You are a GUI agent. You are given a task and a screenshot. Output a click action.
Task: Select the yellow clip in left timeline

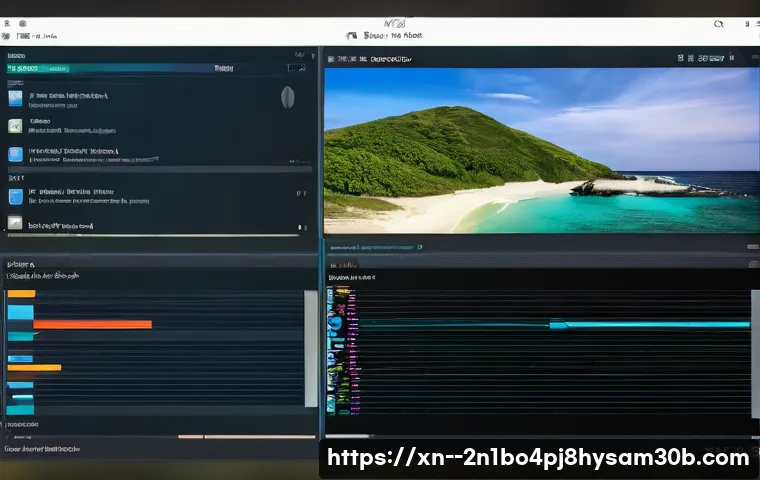pos(34,368)
